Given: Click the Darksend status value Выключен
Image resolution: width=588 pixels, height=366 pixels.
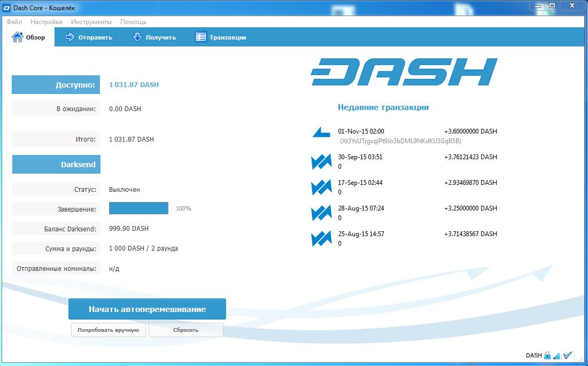Looking at the screenshot, I should point(124,189).
